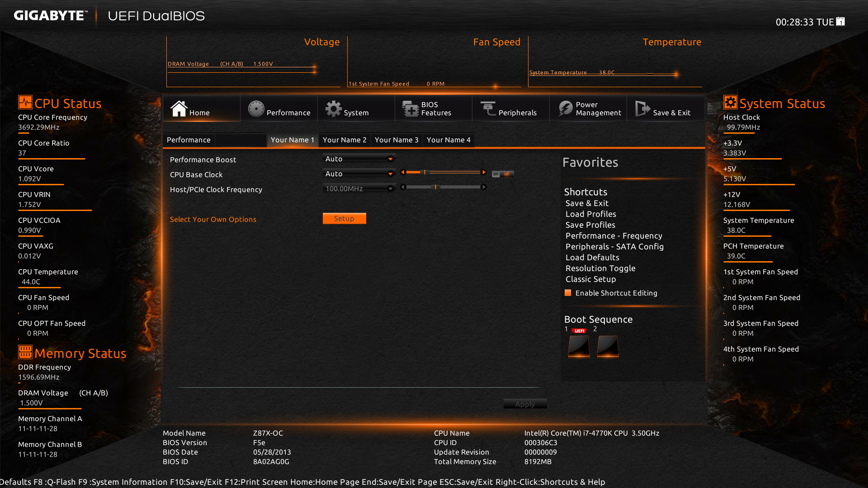Select Your Name 1 sub-tab
The height and width of the screenshot is (488, 868).
click(x=292, y=140)
